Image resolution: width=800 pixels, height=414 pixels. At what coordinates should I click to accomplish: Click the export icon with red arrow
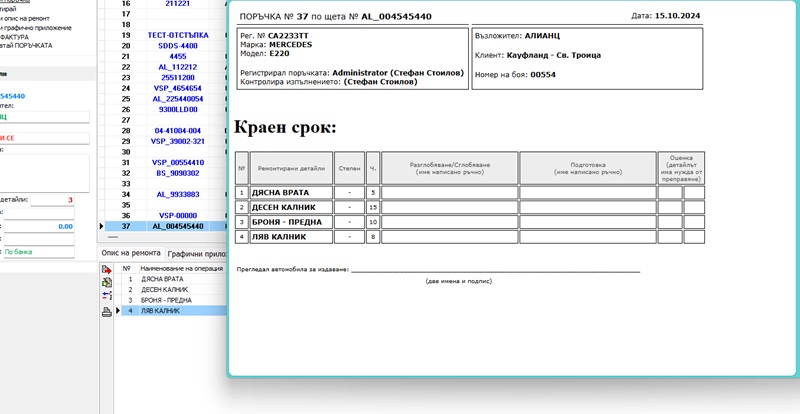pyautogui.click(x=107, y=270)
